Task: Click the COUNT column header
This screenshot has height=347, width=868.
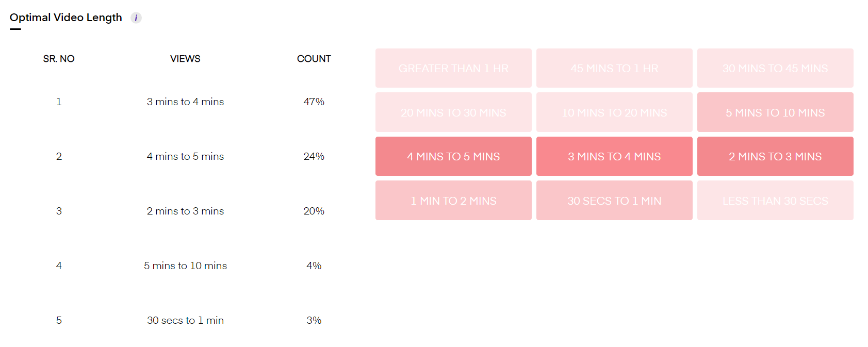Action: tap(314, 58)
